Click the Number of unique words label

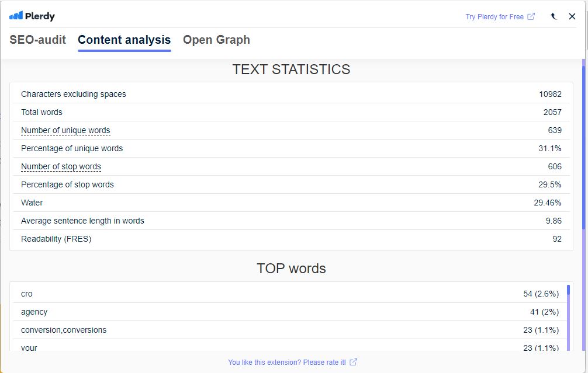pos(65,130)
